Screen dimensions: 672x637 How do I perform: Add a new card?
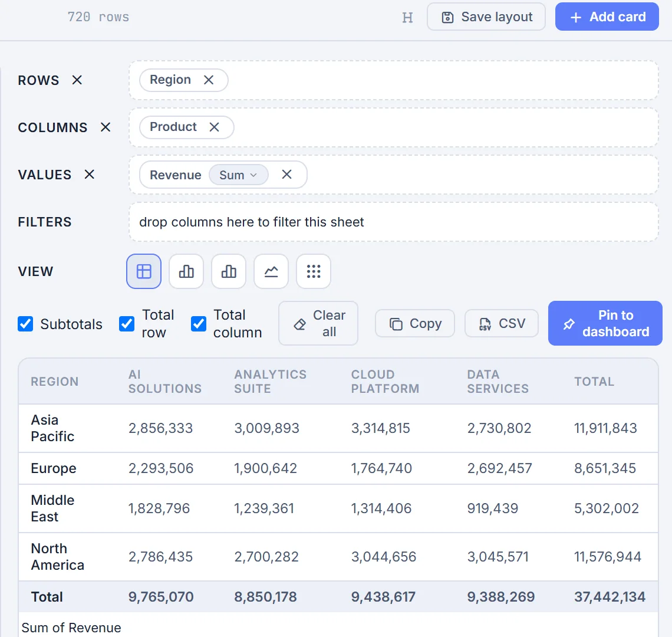(607, 17)
